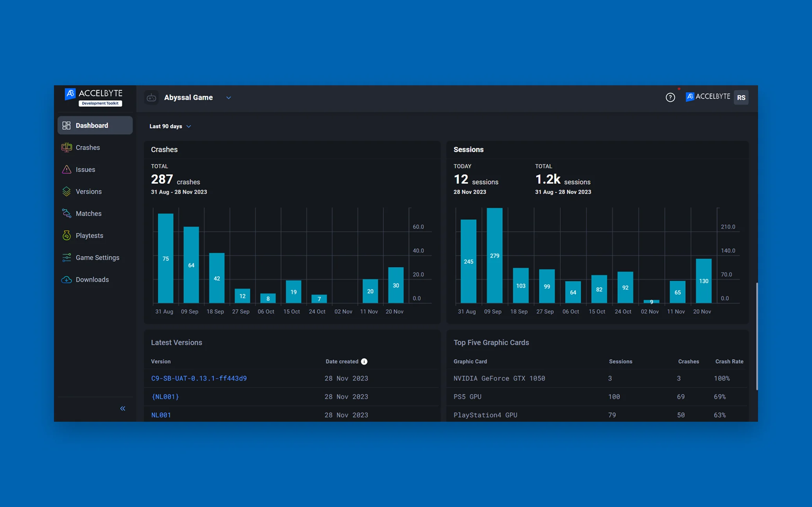Collapse the sidebar with double chevron
This screenshot has width=812, height=507.
(122, 408)
